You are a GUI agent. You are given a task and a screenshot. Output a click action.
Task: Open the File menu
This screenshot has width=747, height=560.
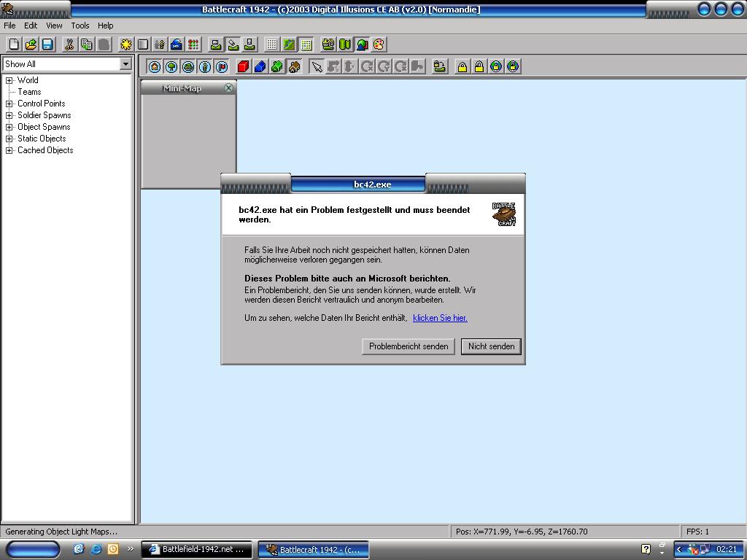tap(9, 26)
